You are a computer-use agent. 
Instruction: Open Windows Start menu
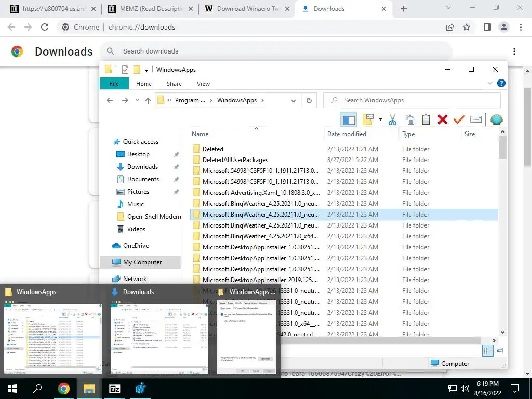[12, 389]
